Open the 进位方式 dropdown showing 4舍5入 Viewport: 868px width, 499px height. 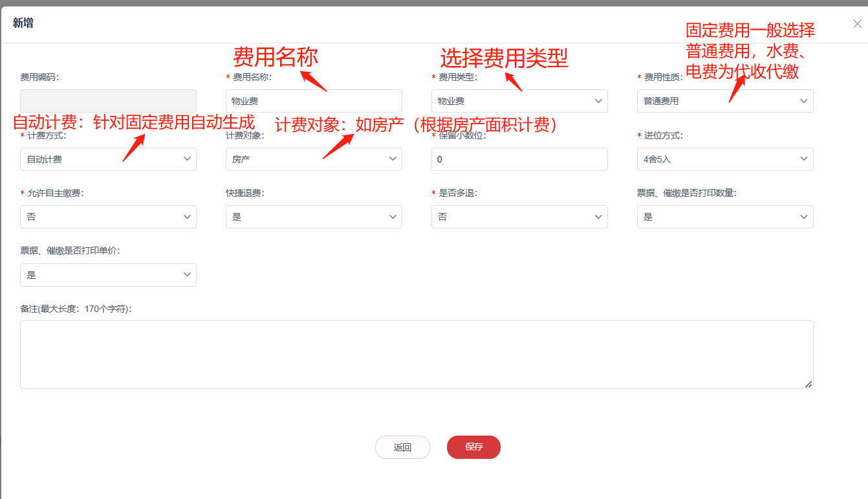[x=725, y=159]
